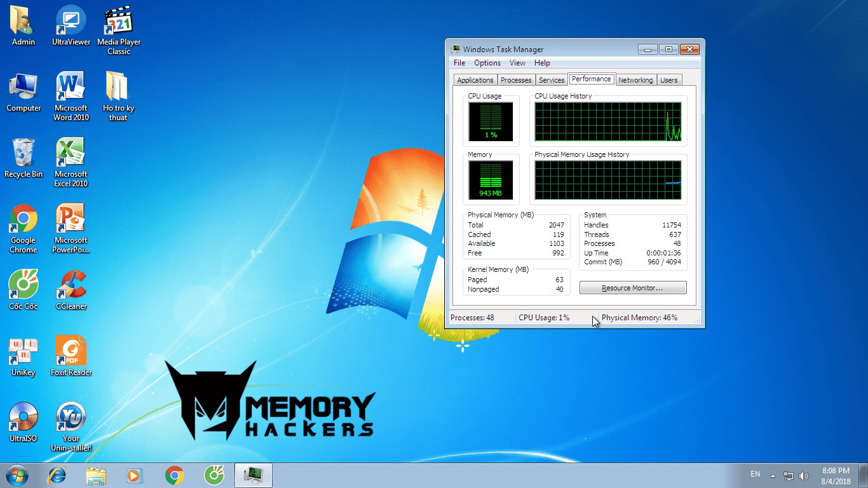The width and height of the screenshot is (868, 488).
Task: Click Processes: 48 in the status bar
Action: (472, 318)
